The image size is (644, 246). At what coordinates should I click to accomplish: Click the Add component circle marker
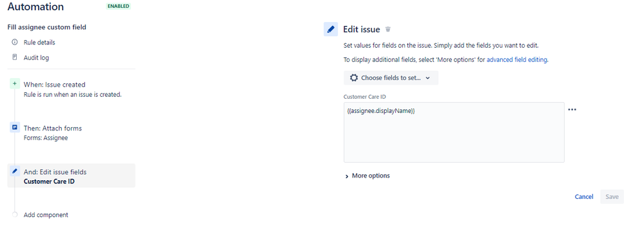coord(15,214)
